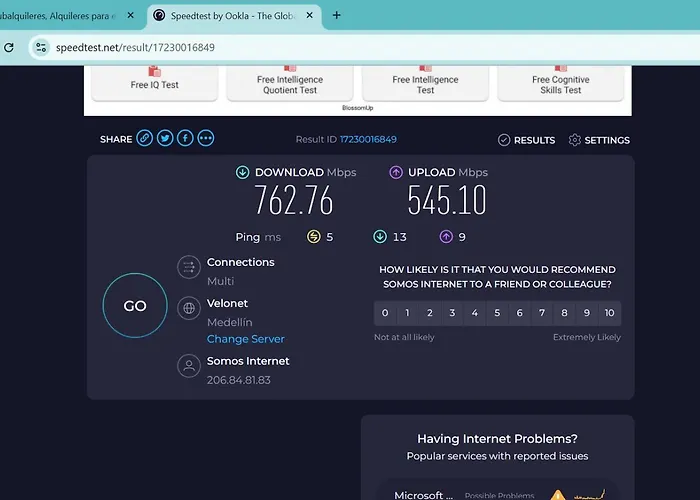The image size is (700, 500).
Task: Click the upload arrow icon beside UPLOAD
Action: point(396,172)
